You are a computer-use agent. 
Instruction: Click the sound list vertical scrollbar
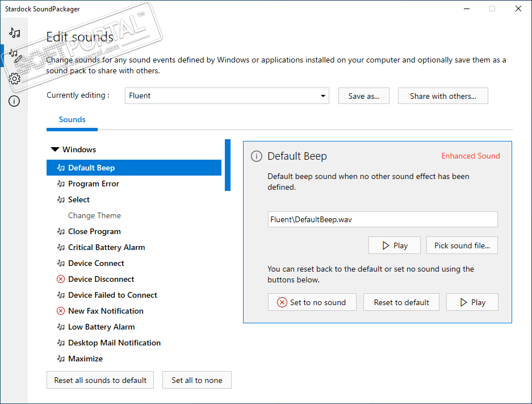pyautogui.click(x=228, y=165)
